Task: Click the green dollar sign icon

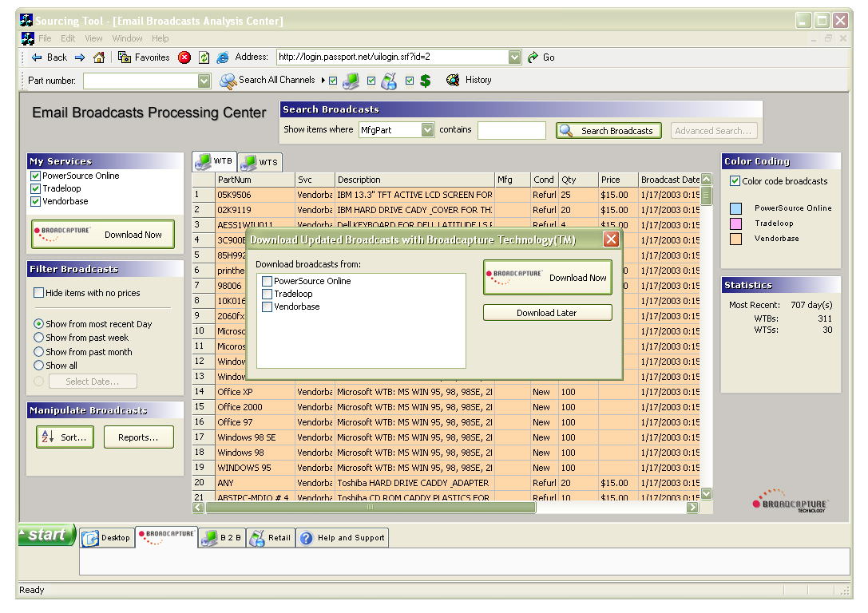Action: tap(425, 81)
